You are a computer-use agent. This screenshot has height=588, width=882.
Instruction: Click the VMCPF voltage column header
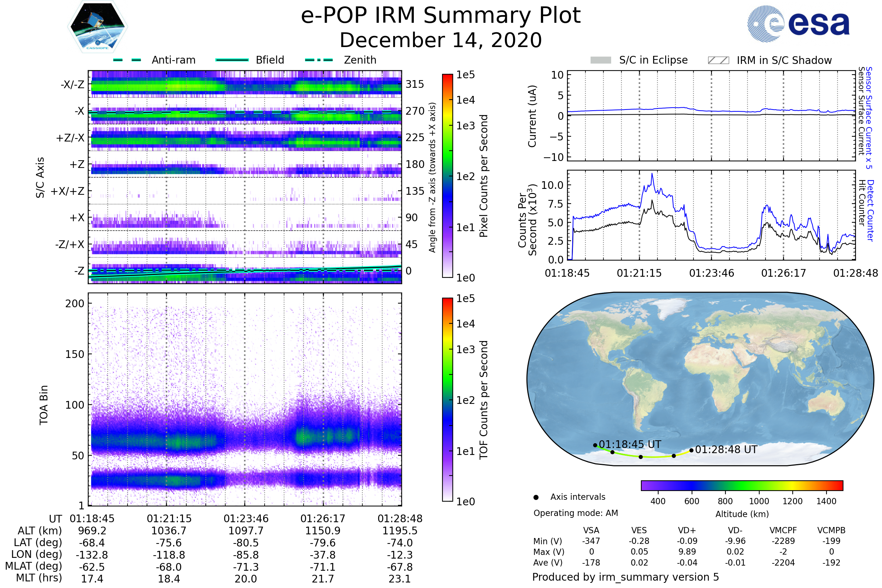coord(783,530)
